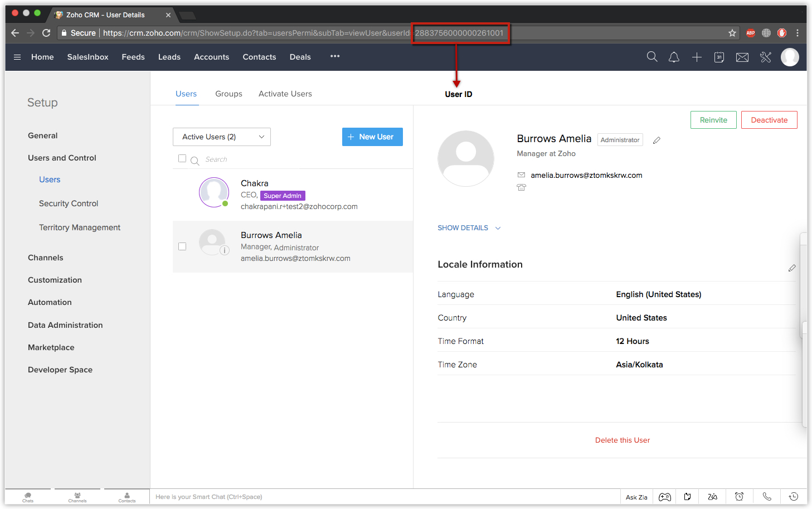Select the Chakra user row
Viewport: 812px width, 509px height.
tap(293, 195)
